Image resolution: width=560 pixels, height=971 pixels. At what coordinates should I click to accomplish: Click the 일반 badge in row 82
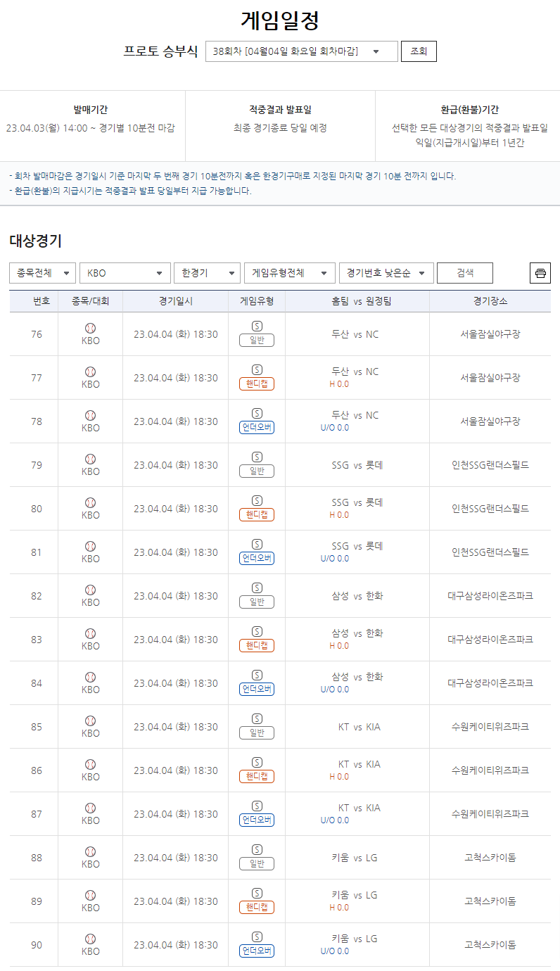(257, 602)
